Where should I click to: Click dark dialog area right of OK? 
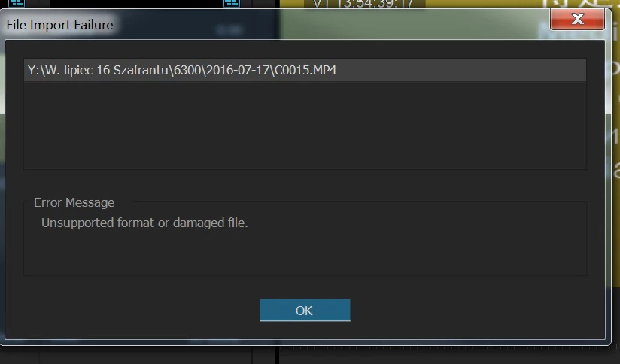pyautogui.click(x=476, y=311)
